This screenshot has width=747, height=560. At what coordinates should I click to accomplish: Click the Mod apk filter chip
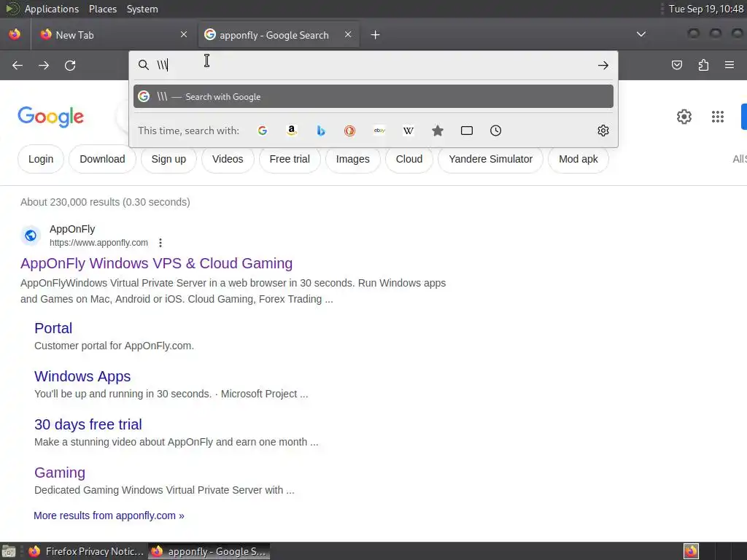click(x=578, y=159)
